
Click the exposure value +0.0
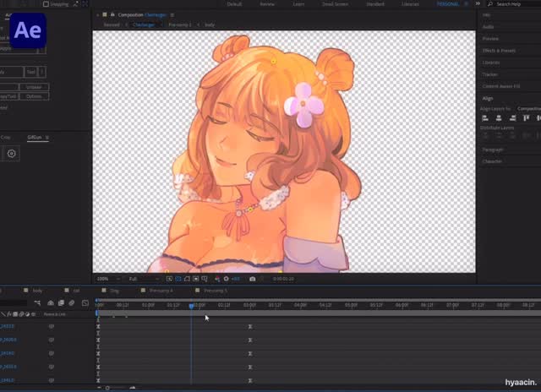(235, 279)
